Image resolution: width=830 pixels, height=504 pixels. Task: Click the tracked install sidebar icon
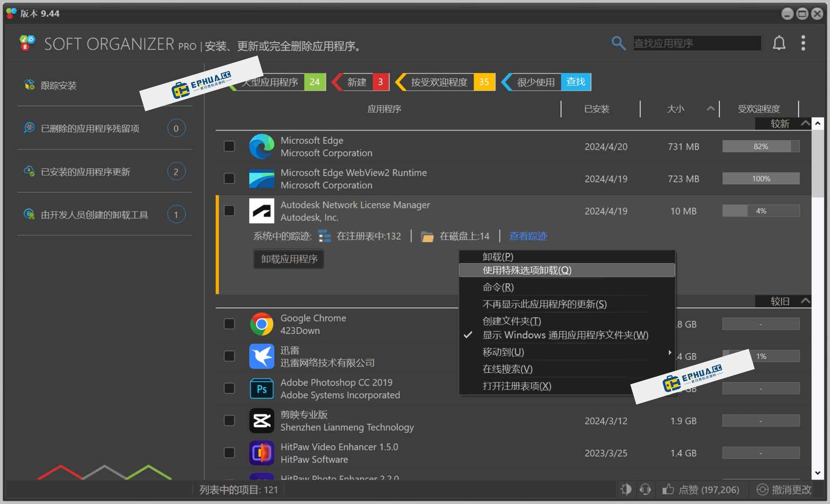(29, 85)
